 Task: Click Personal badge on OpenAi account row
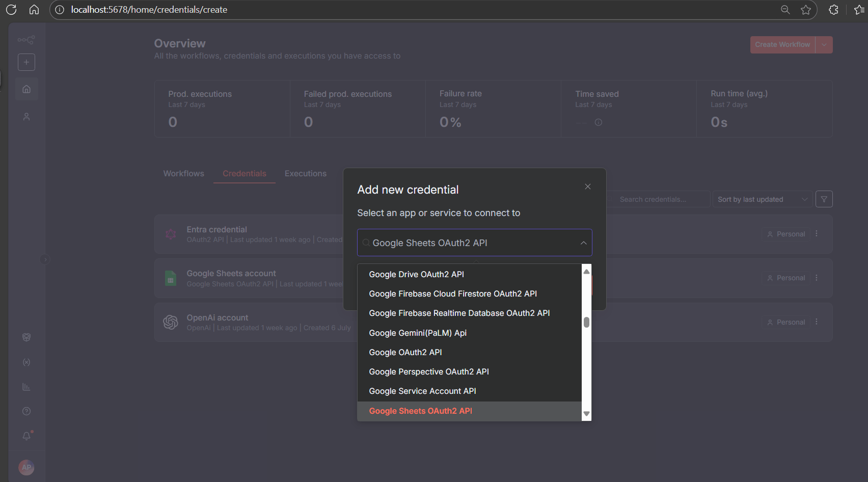point(786,322)
